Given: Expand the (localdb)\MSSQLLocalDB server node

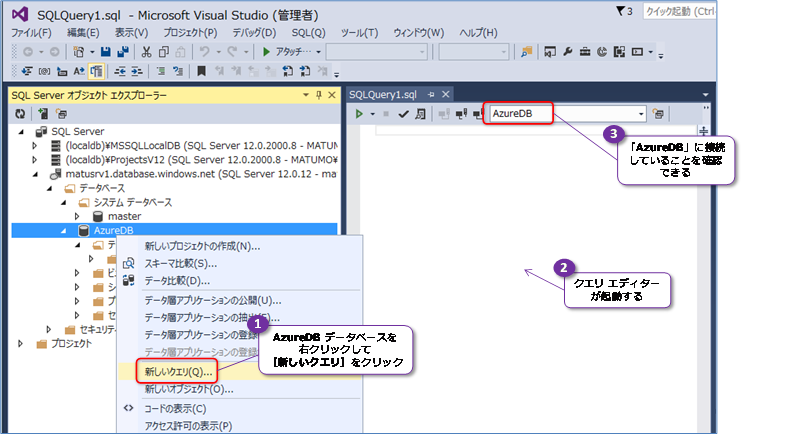Looking at the screenshot, I should point(35,146).
